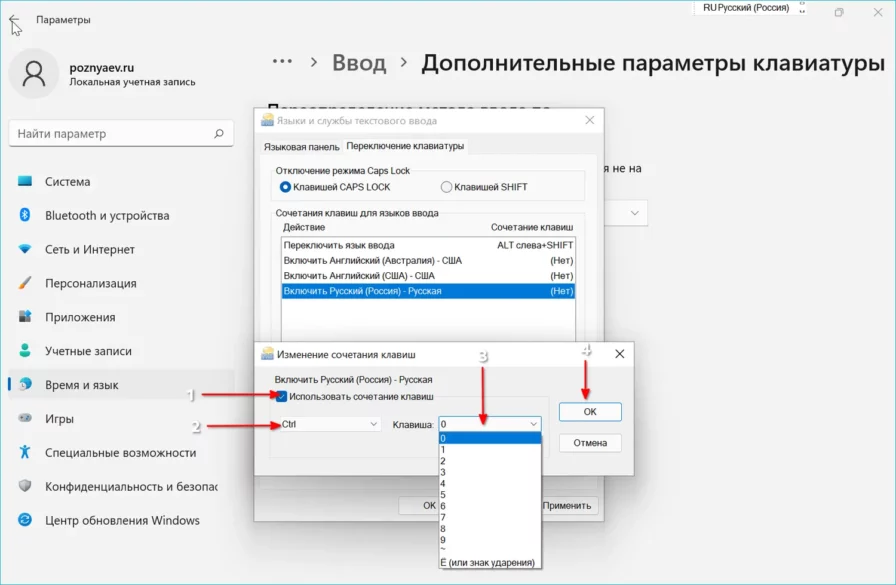
Task: Choose 5 from the key dropdown list
Action: tap(443, 495)
